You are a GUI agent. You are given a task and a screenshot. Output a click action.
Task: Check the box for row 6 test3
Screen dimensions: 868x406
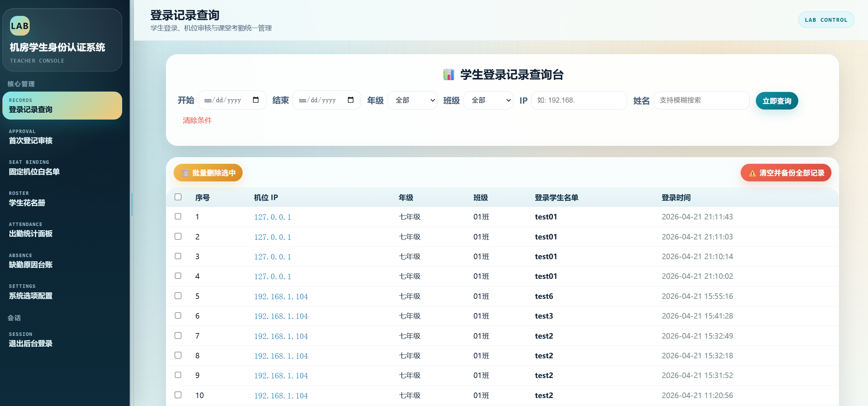(178, 315)
